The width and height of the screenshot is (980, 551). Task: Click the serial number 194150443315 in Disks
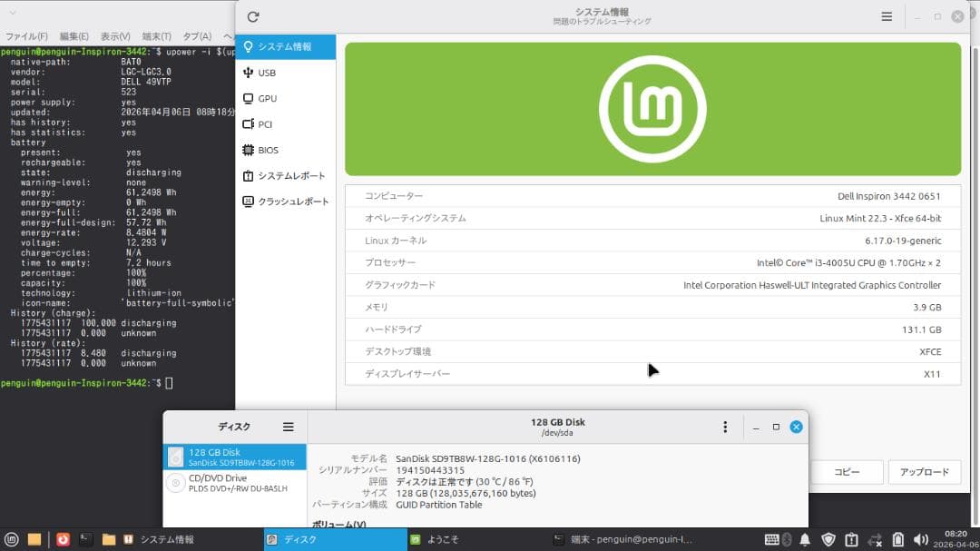click(x=430, y=470)
